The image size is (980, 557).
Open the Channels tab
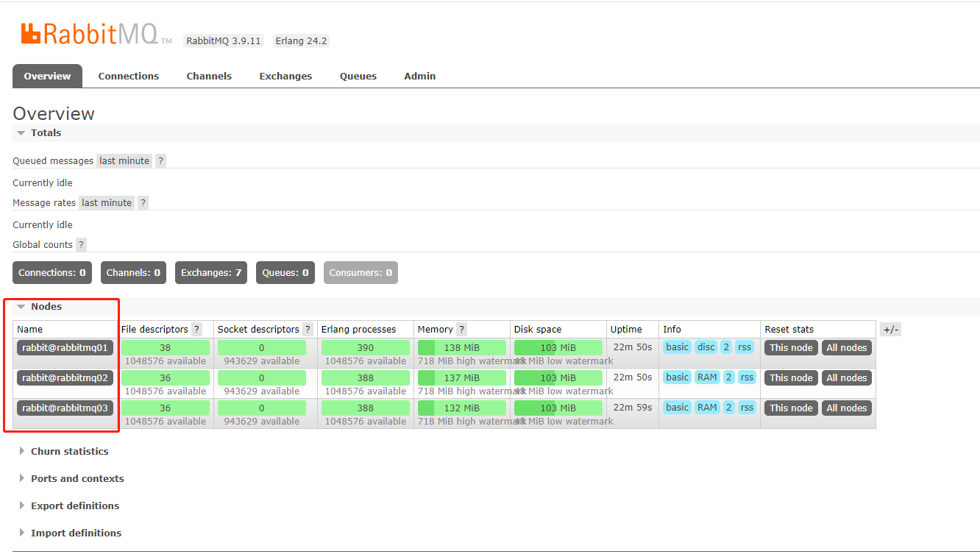click(209, 77)
